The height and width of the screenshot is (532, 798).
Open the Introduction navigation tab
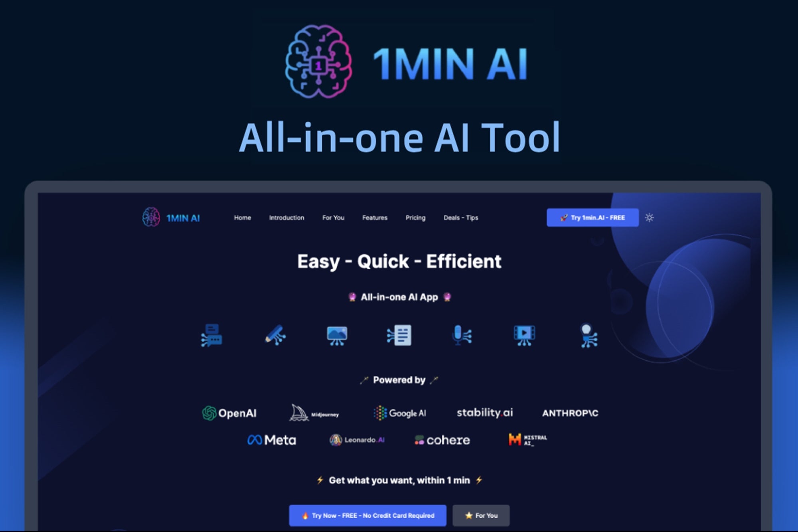[287, 218]
